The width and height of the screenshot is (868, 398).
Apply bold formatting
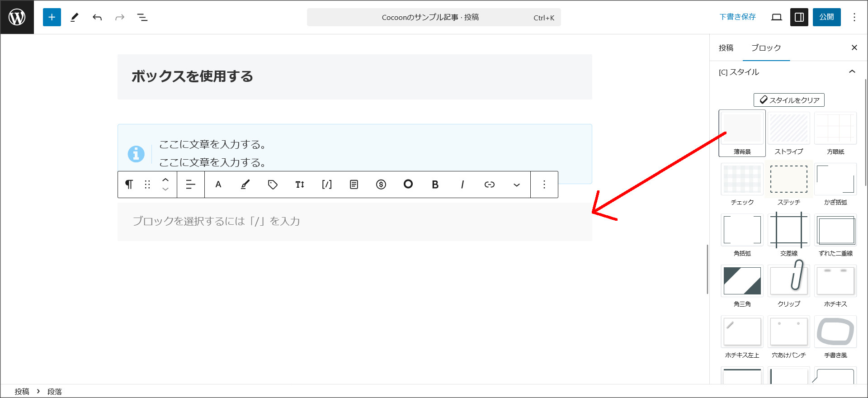click(x=435, y=185)
